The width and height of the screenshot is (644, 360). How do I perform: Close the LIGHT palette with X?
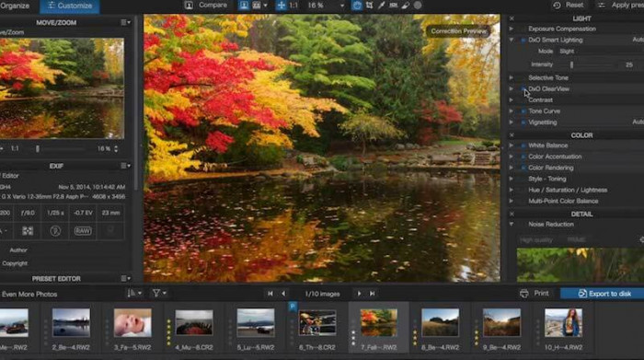click(512, 18)
